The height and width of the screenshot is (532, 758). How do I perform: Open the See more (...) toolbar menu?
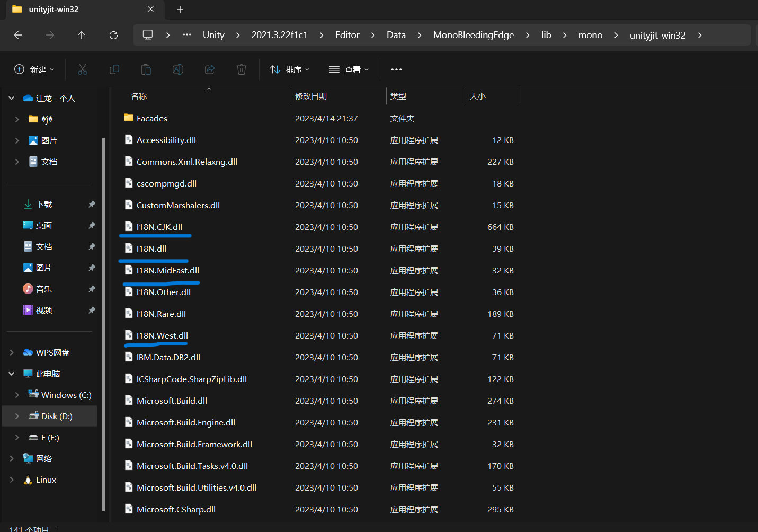pyautogui.click(x=396, y=69)
